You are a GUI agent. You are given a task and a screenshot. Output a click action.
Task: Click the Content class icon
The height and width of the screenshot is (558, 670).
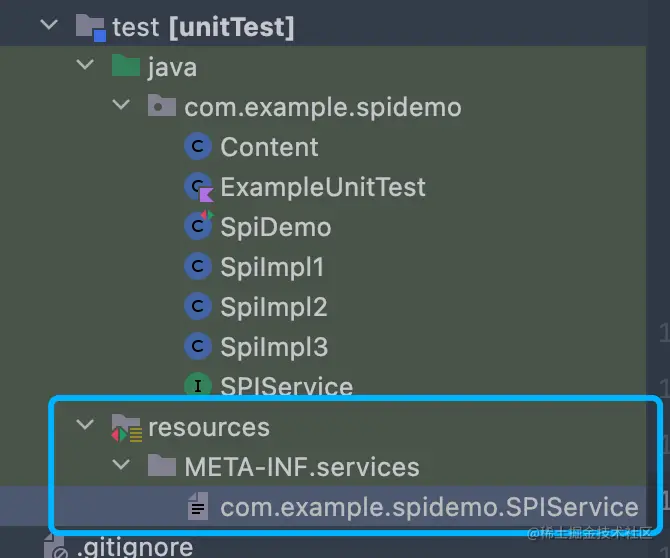(x=199, y=147)
